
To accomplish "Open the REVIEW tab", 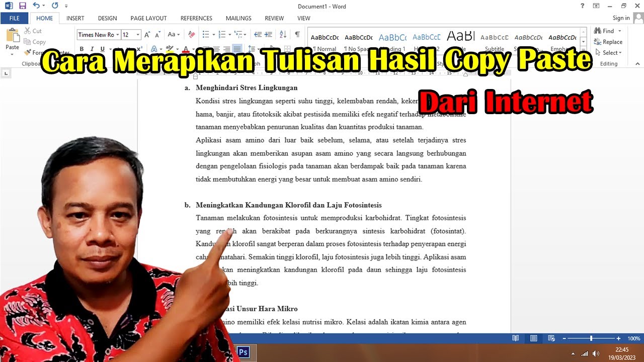I will (274, 18).
